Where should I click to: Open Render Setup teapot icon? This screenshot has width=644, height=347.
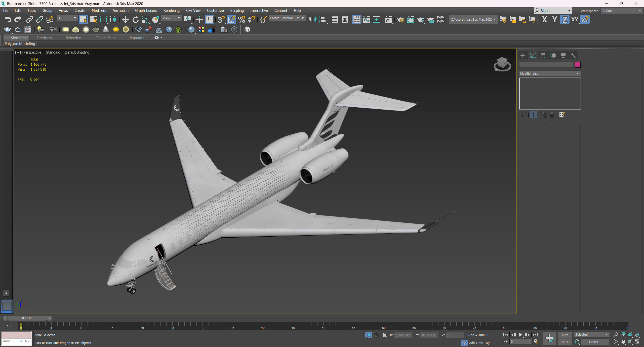pyautogui.click(x=400, y=19)
